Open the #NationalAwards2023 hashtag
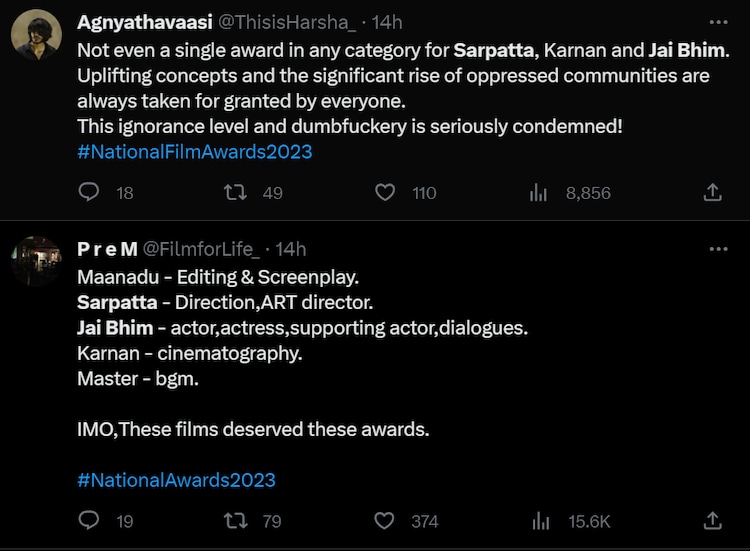750x551 pixels. click(x=176, y=480)
